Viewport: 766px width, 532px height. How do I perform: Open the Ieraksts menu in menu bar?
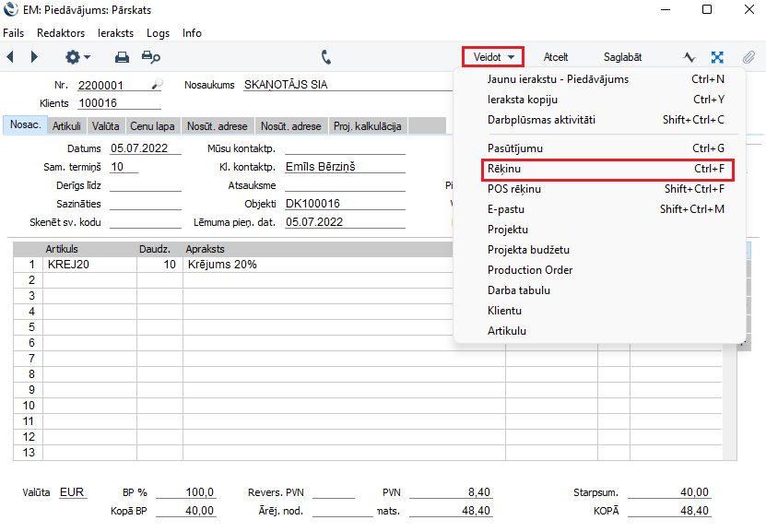[116, 32]
